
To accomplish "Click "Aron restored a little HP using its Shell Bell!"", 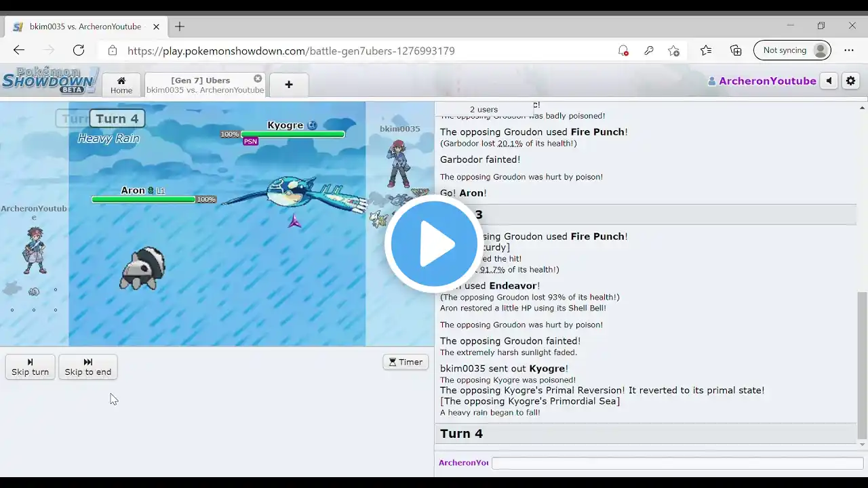I will tap(523, 308).
